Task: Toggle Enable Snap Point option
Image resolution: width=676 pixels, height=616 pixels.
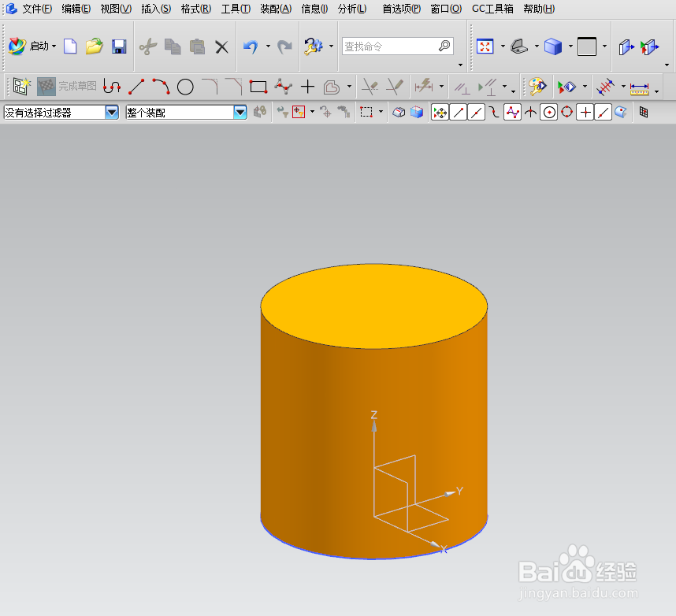Action: (x=440, y=113)
